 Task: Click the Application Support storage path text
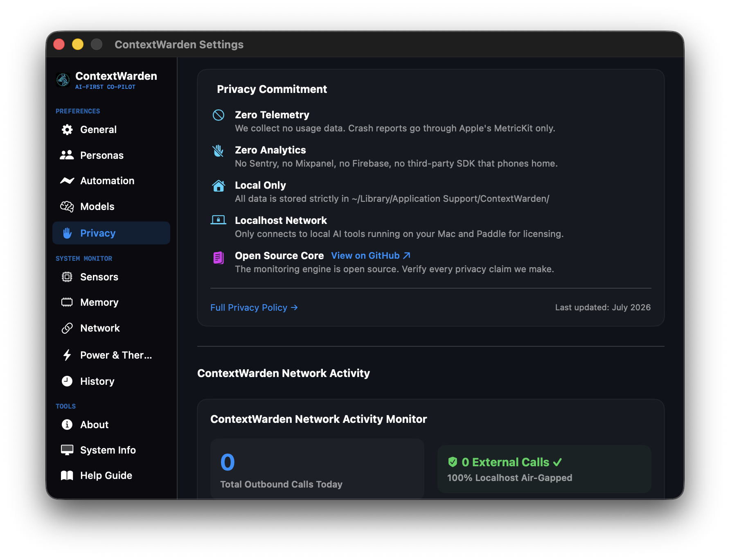[x=392, y=199]
